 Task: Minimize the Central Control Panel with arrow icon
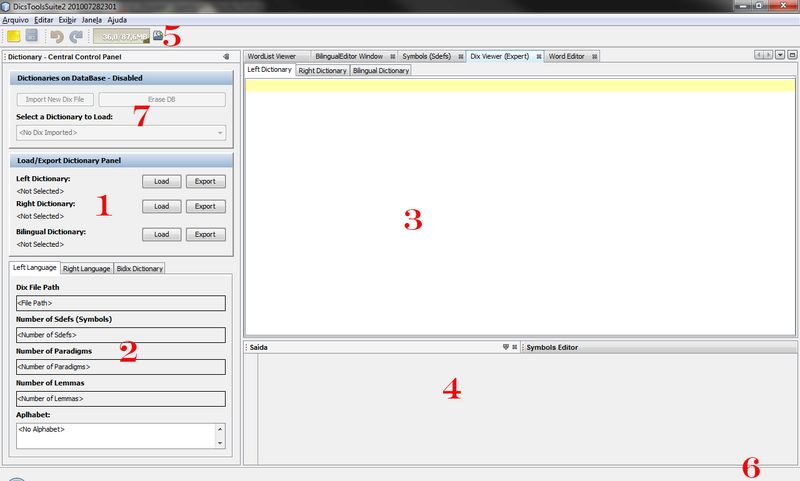point(225,57)
